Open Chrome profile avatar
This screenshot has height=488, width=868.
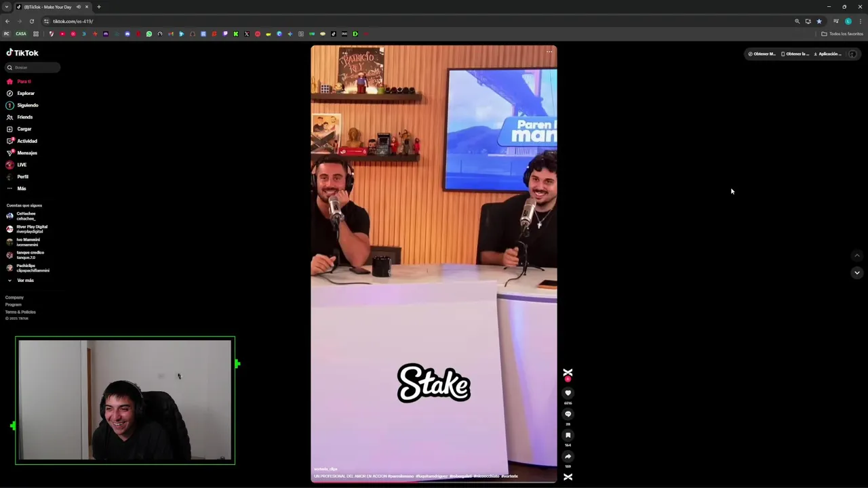tap(848, 21)
